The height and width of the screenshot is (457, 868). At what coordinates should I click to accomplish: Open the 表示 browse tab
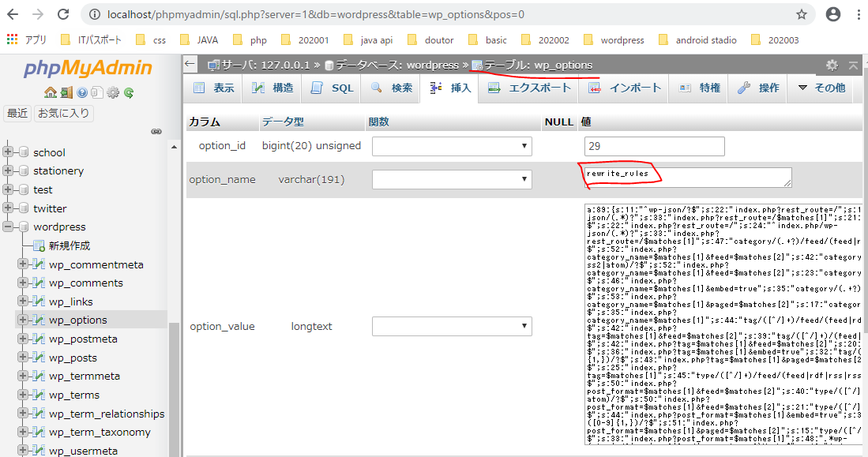(214, 88)
